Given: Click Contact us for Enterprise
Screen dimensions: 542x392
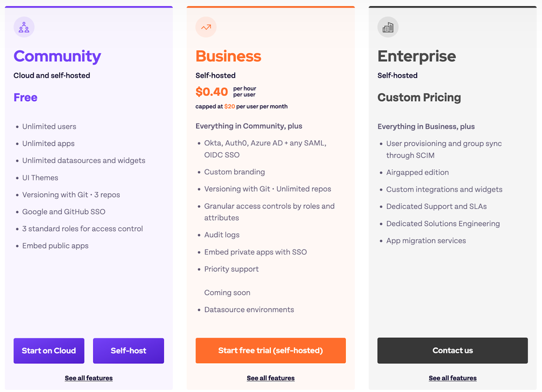Looking at the screenshot, I should click(453, 350).
